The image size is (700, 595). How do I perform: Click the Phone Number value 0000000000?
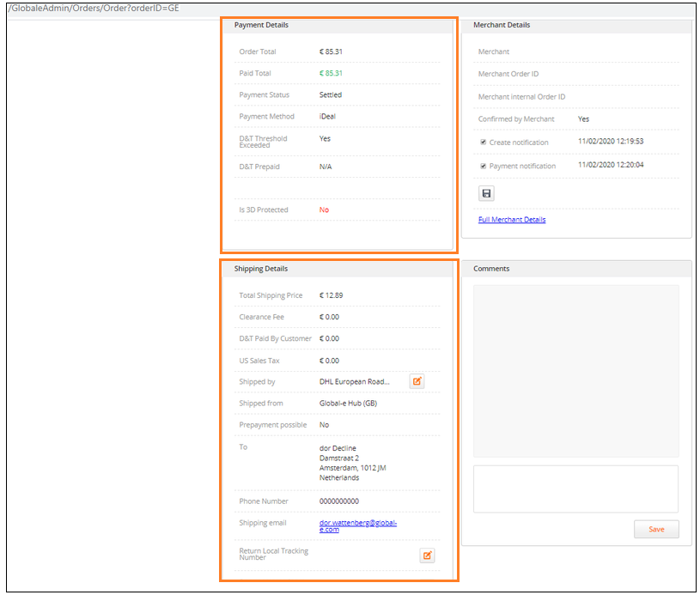coord(339,501)
